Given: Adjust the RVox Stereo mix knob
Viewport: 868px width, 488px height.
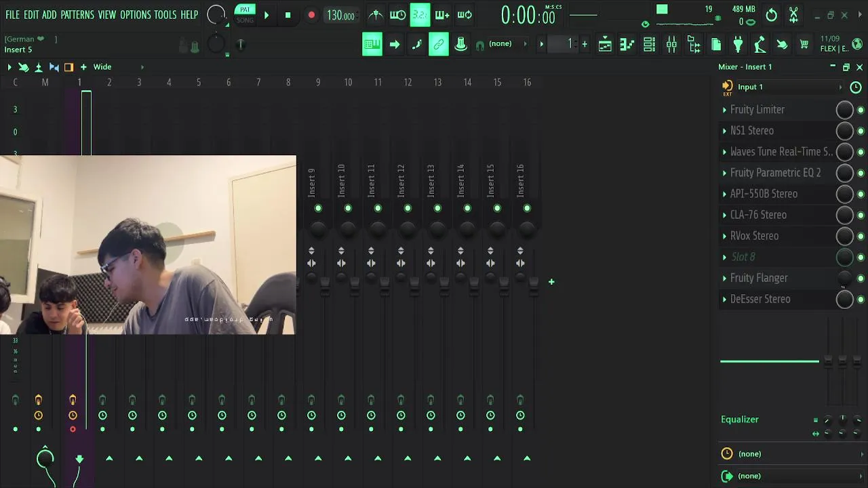Looking at the screenshot, I should point(844,236).
